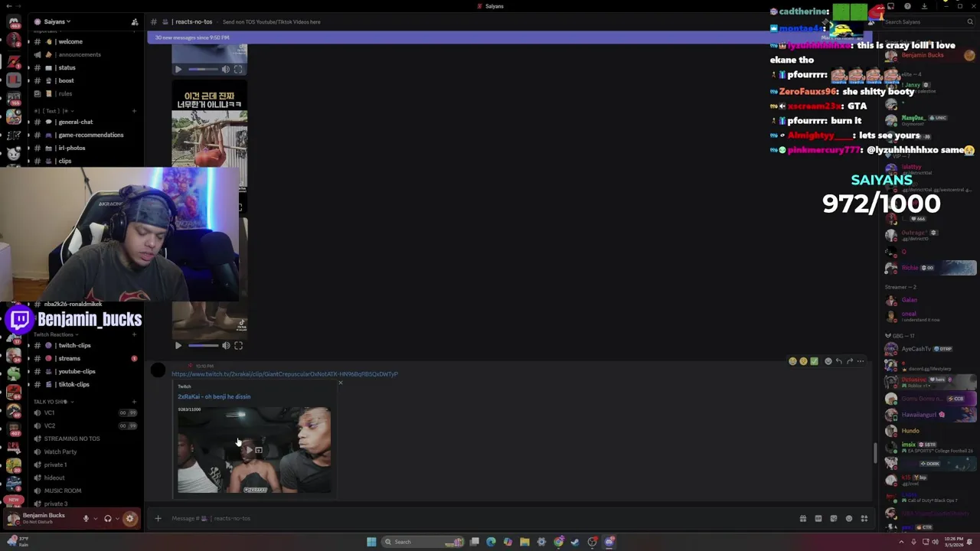Viewport: 980px width, 551px height.
Task: Join the MUSIC ROOM voice channel
Action: [63, 491]
